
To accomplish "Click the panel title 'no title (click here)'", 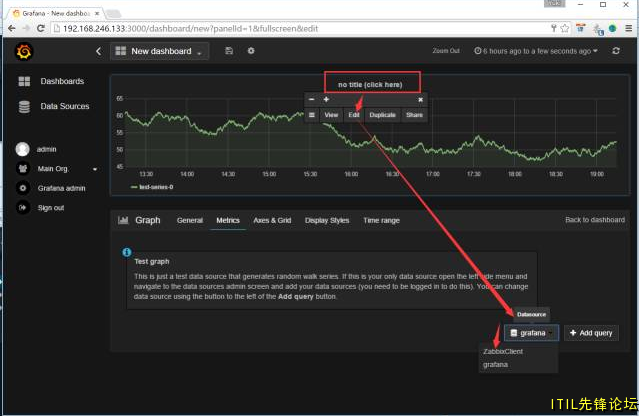I will [370, 85].
